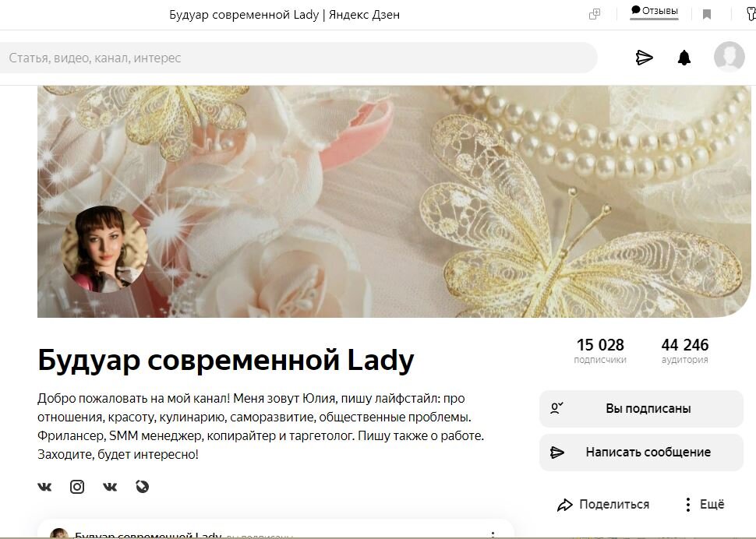Open the Отзывы reviews button
756x539 pixels.
[654, 11]
